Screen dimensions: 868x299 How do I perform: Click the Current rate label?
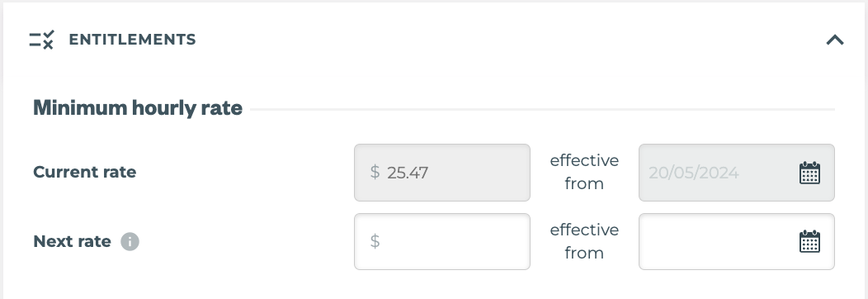(x=85, y=172)
